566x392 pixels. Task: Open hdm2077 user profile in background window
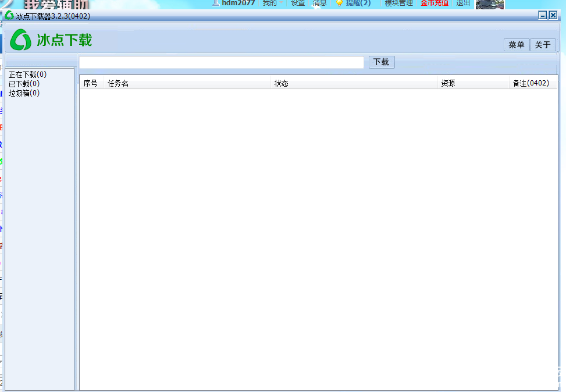(238, 3)
